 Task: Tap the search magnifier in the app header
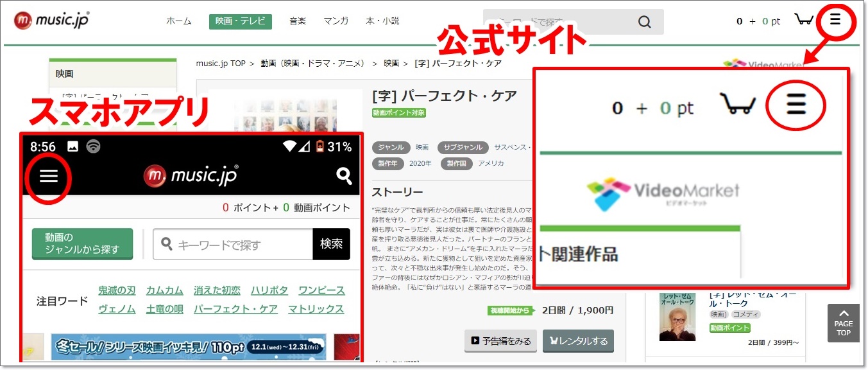[345, 176]
